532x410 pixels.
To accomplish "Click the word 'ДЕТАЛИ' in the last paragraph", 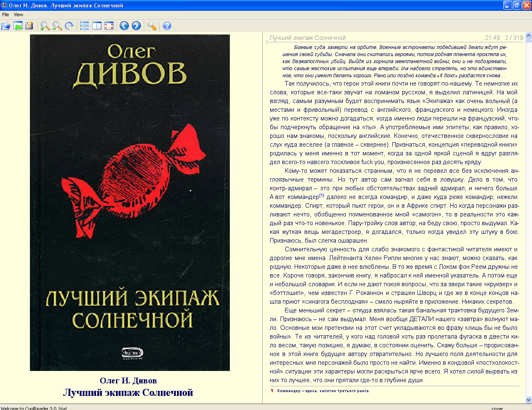I will [x=422, y=319].
